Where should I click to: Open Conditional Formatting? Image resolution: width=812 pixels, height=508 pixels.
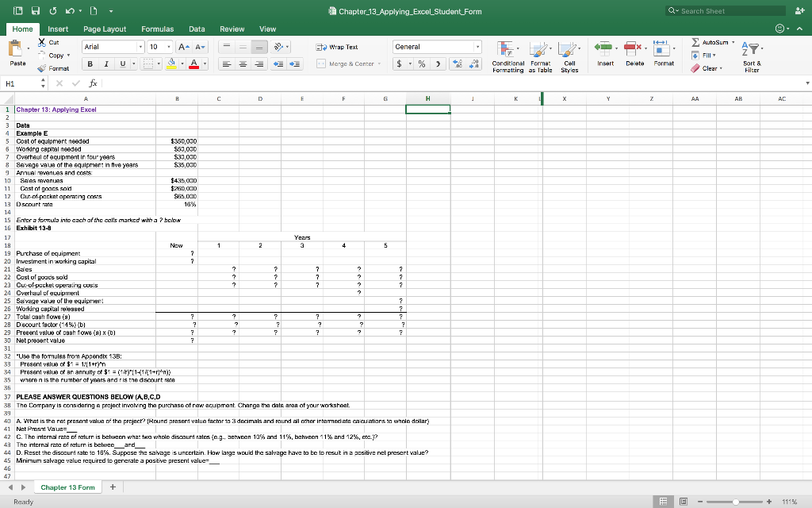point(504,50)
